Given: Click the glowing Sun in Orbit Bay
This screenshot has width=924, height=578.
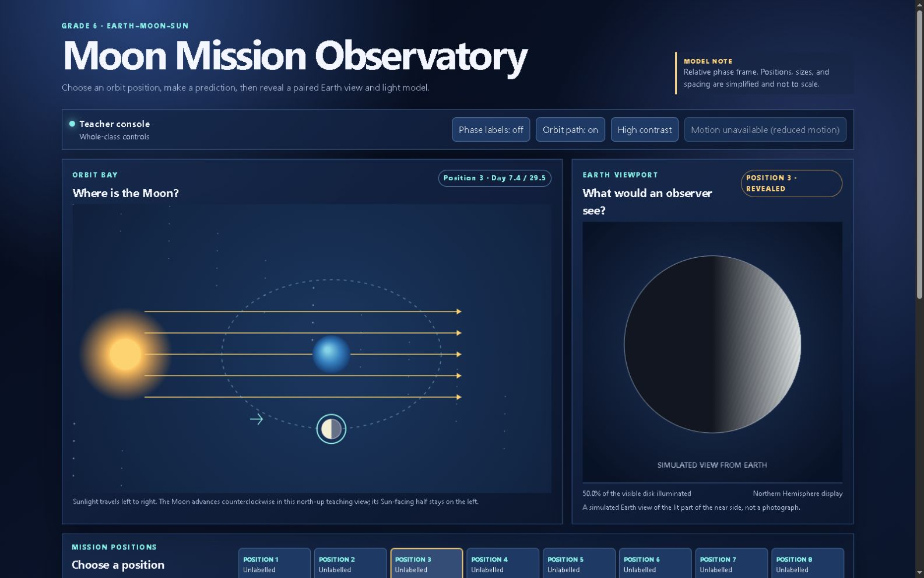Looking at the screenshot, I should tap(125, 354).
